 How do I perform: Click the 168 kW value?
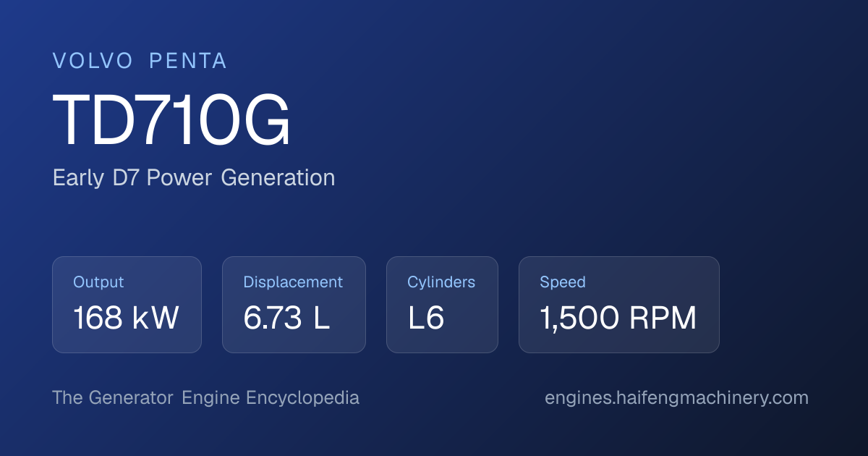coord(126,318)
